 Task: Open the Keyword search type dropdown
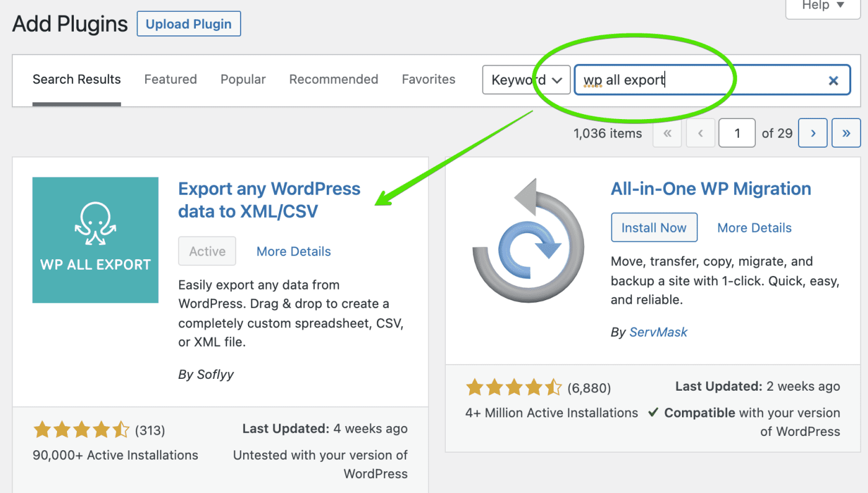point(526,80)
